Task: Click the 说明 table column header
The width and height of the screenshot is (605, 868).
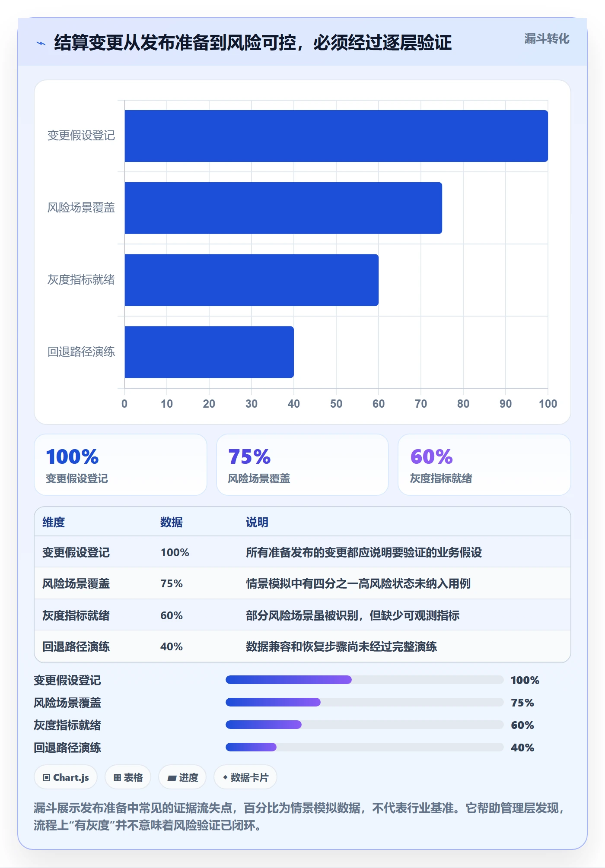Action: (257, 522)
